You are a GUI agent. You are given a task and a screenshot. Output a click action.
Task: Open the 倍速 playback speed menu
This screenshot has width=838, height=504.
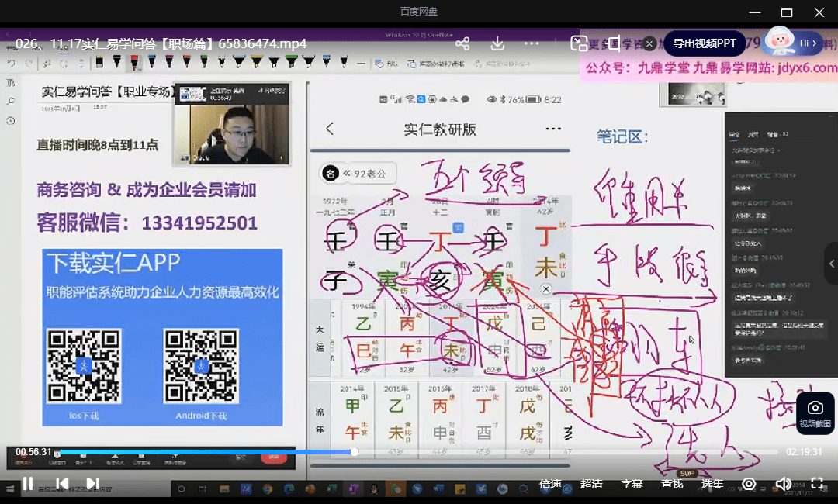click(x=550, y=484)
